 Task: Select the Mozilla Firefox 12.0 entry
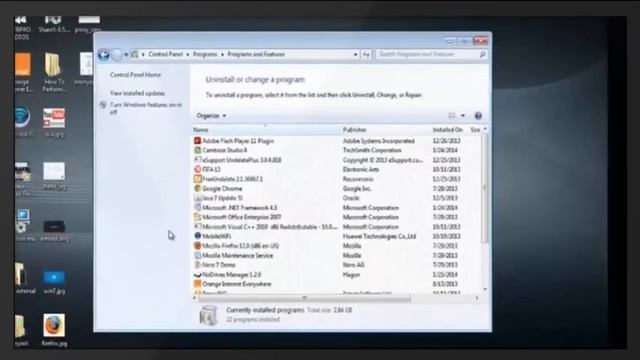(337, 246)
